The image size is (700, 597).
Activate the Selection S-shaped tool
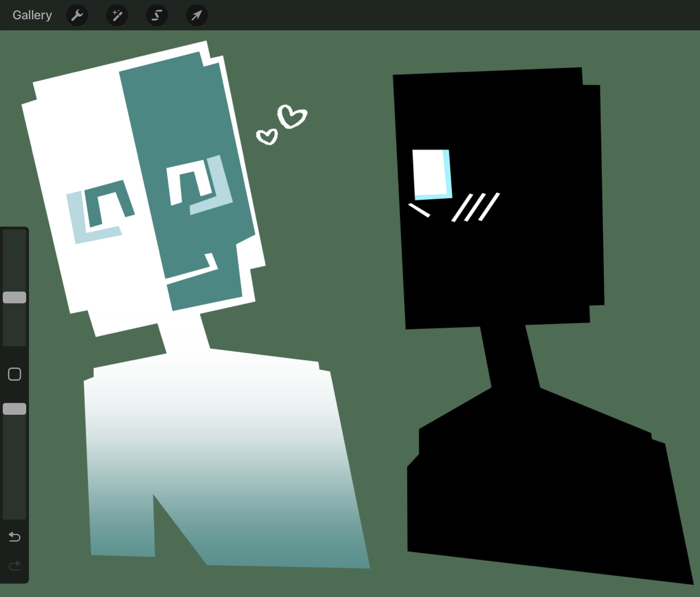point(157,15)
